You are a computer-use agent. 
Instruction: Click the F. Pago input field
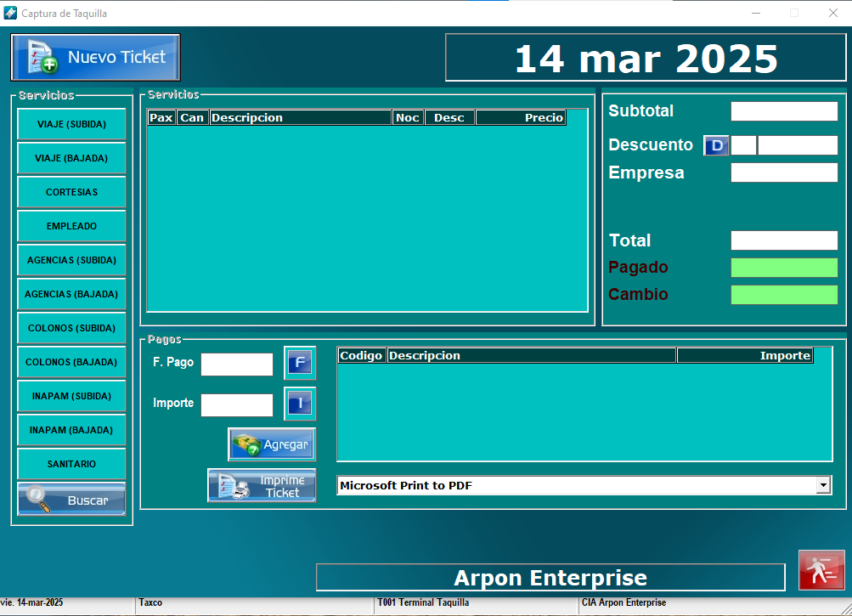pos(236,365)
